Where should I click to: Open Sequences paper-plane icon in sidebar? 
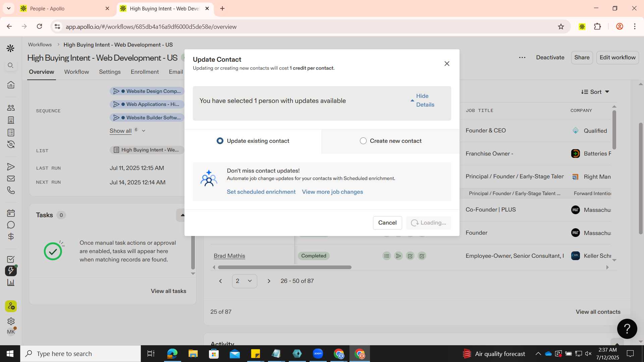pyautogui.click(x=11, y=167)
